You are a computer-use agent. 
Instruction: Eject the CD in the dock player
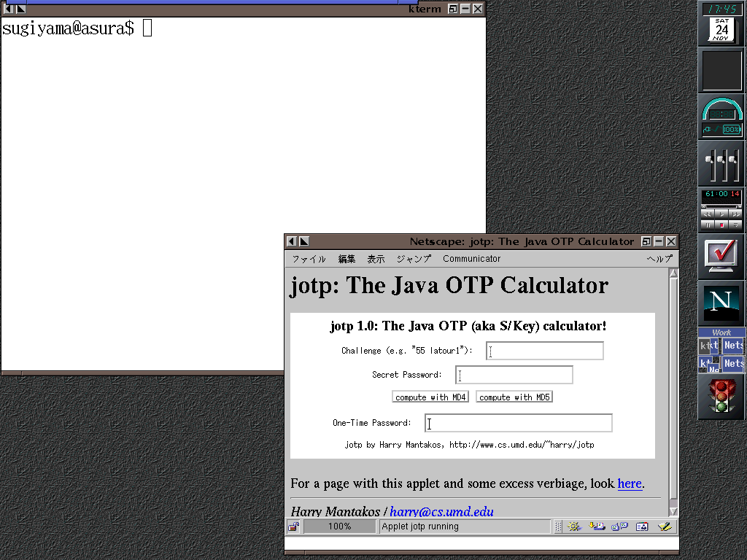click(735, 225)
